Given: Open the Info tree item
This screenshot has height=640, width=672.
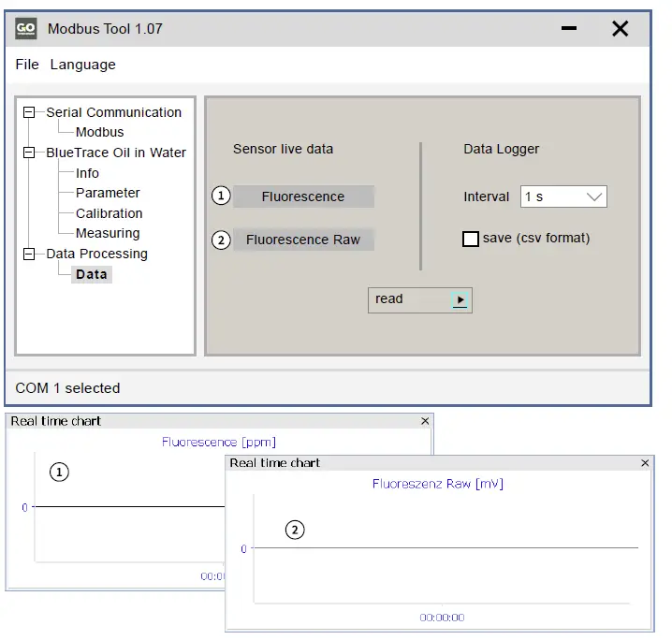Looking at the screenshot, I should point(87,173).
